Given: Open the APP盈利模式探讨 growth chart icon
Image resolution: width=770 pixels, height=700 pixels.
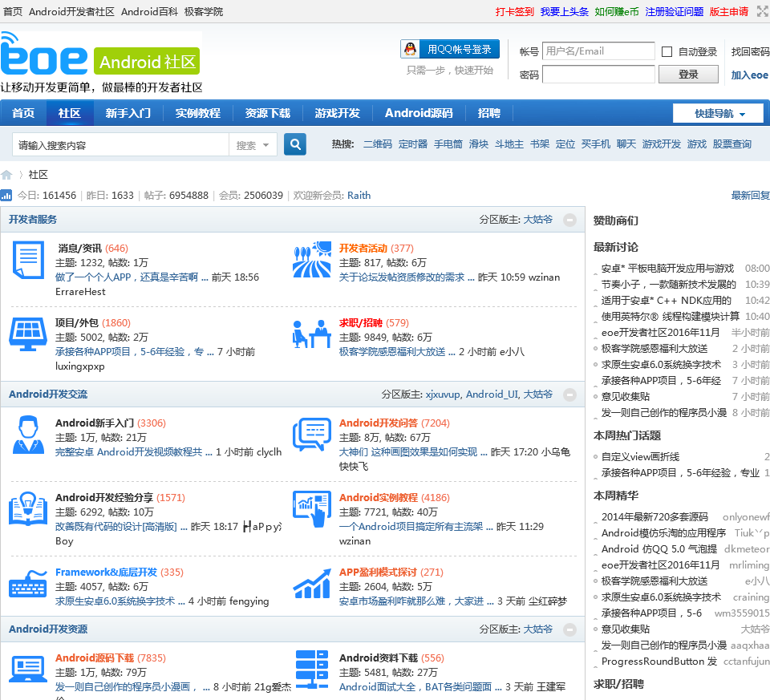Looking at the screenshot, I should click(312, 584).
